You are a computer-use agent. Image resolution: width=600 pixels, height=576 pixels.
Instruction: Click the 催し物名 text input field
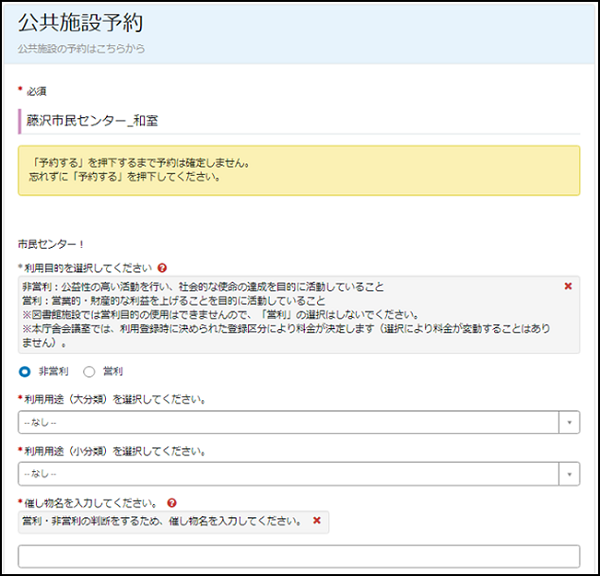[299, 556]
